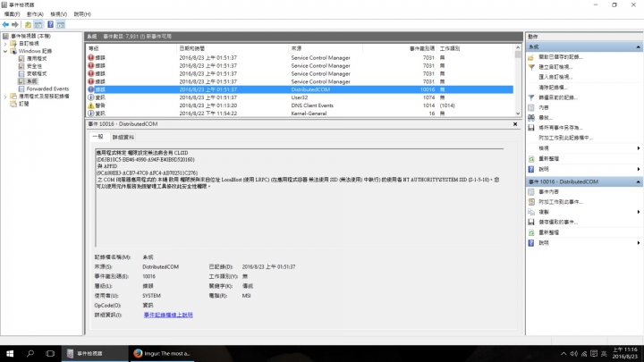Open the 檔案(F) menu
The image size is (644, 362).
(x=12, y=14)
